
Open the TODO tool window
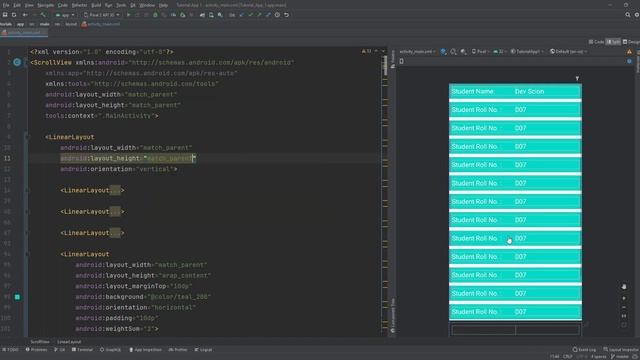pyautogui.click(x=10, y=350)
